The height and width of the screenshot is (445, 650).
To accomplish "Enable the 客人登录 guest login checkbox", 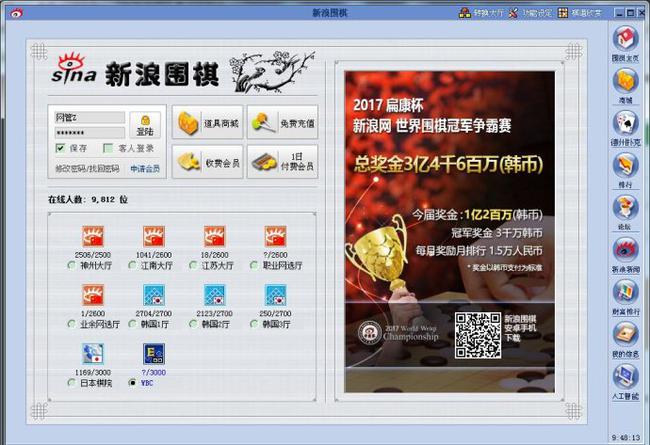I will pyautogui.click(x=108, y=148).
